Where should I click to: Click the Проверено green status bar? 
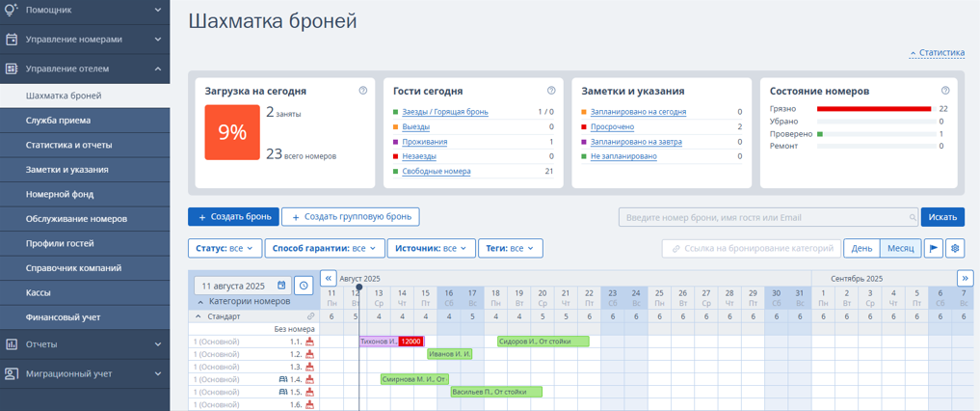tap(820, 134)
